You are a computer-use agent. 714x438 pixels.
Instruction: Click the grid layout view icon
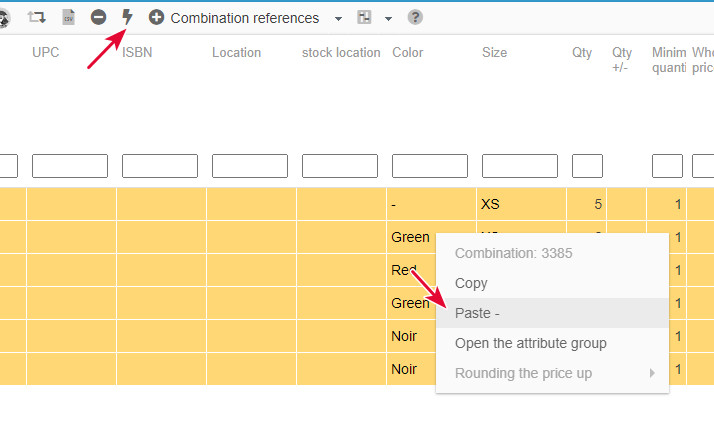pos(364,17)
